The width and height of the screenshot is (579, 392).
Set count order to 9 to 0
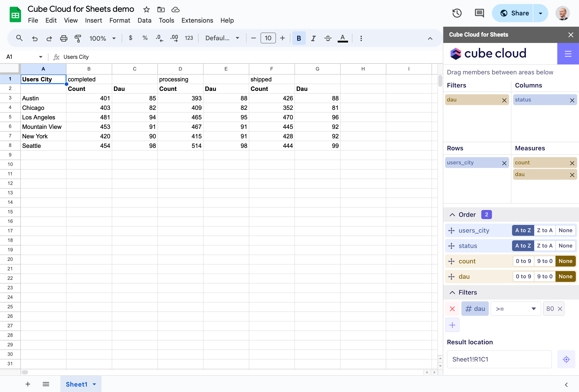click(545, 261)
